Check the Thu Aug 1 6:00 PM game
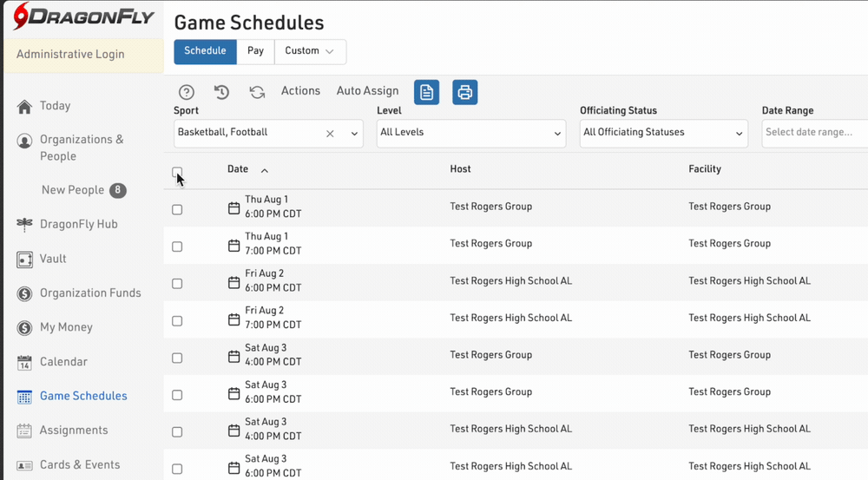This screenshot has width=868, height=480. point(177,210)
